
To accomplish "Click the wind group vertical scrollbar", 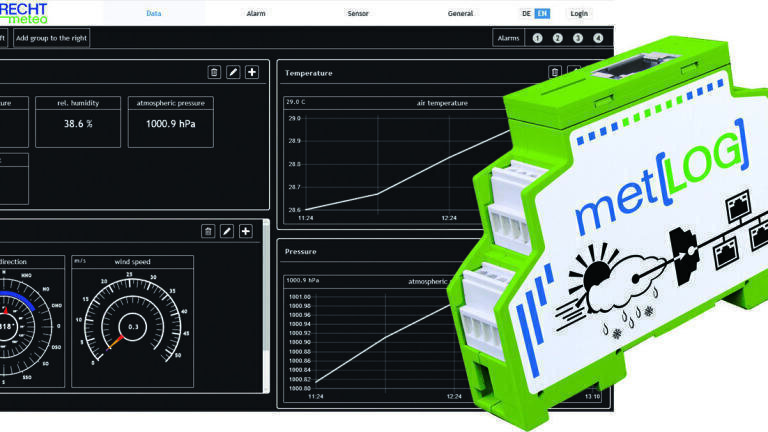I will coord(266,306).
